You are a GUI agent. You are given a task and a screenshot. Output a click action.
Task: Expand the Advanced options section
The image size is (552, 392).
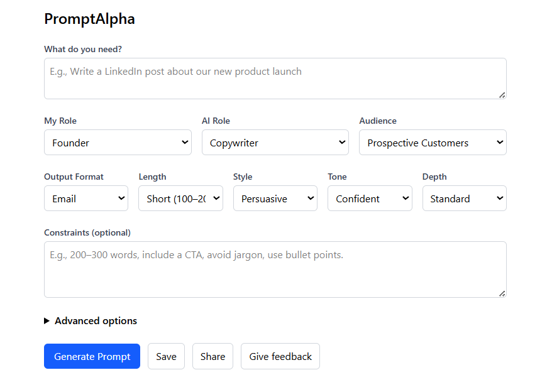point(96,321)
